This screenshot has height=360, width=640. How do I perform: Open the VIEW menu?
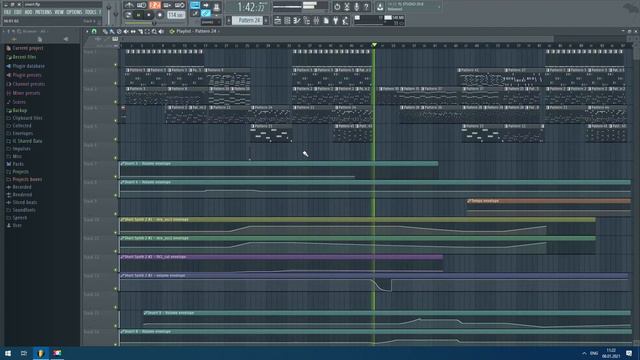click(x=59, y=12)
